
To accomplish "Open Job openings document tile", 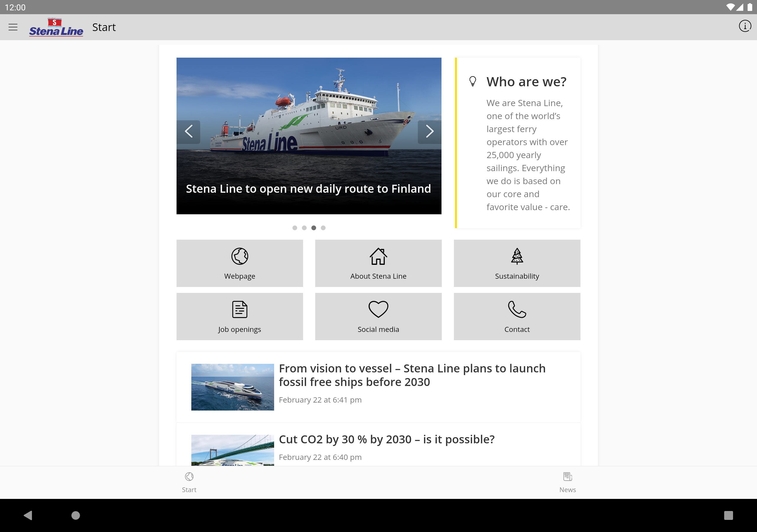I will coord(240,317).
